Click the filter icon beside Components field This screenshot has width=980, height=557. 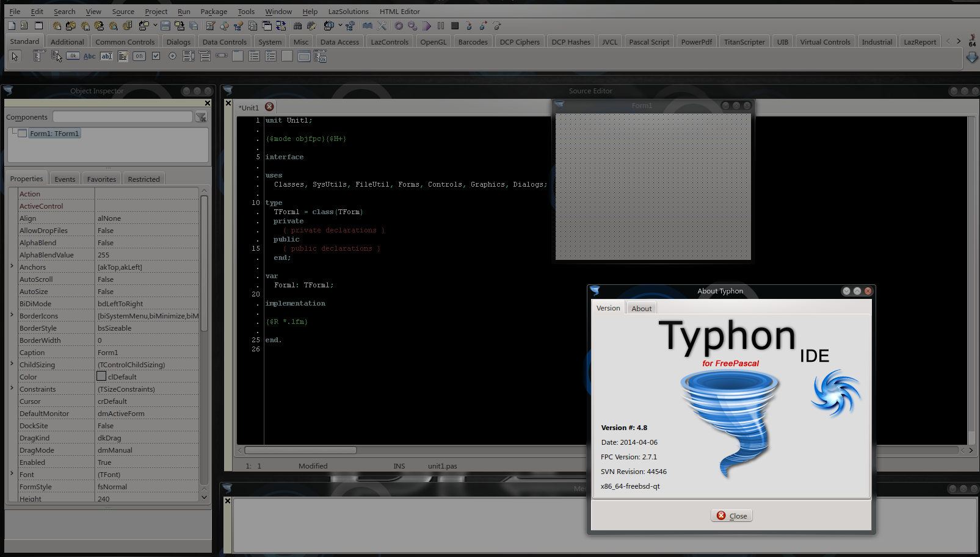201,117
